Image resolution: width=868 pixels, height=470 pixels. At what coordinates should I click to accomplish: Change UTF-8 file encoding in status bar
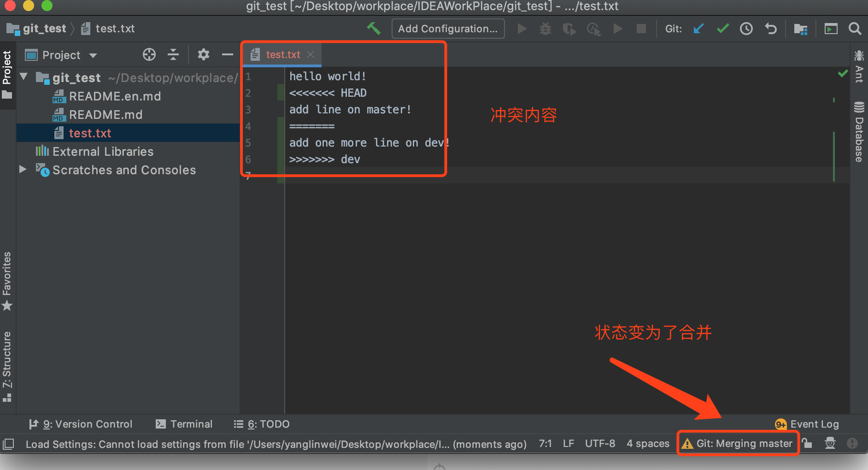(x=600, y=443)
